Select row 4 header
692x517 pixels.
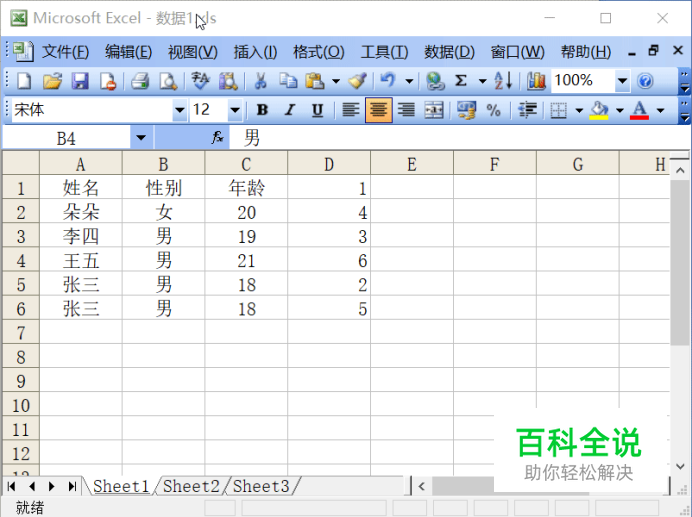[21, 260]
